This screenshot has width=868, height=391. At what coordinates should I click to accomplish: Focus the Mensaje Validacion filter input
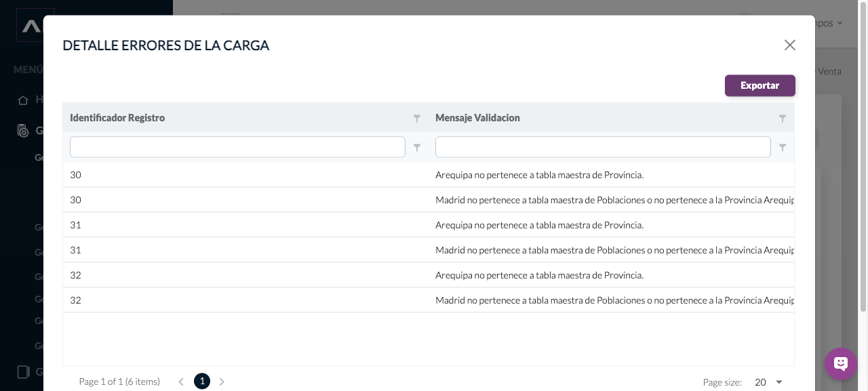coord(603,147)
